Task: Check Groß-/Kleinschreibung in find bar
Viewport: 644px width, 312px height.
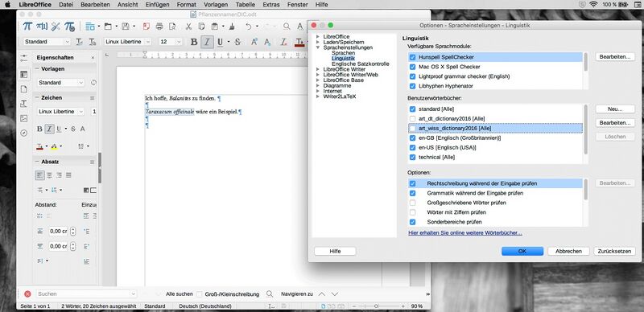Action: (x=199, y=294)
